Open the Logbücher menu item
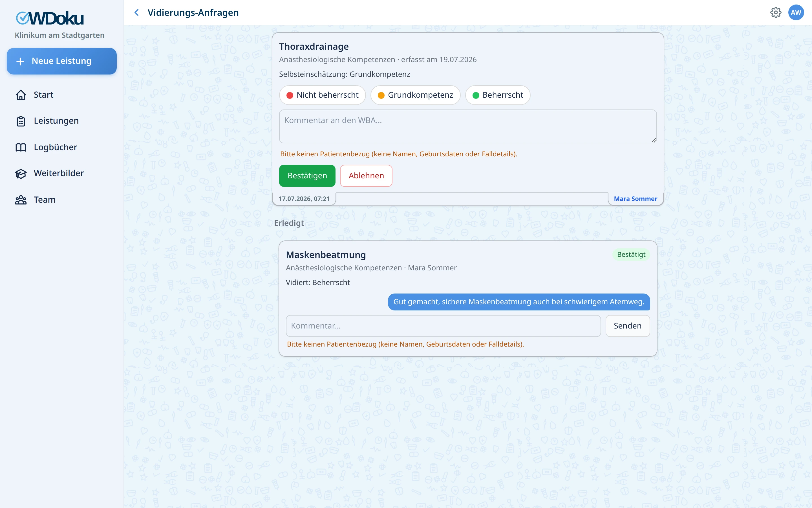 [62, 147]
